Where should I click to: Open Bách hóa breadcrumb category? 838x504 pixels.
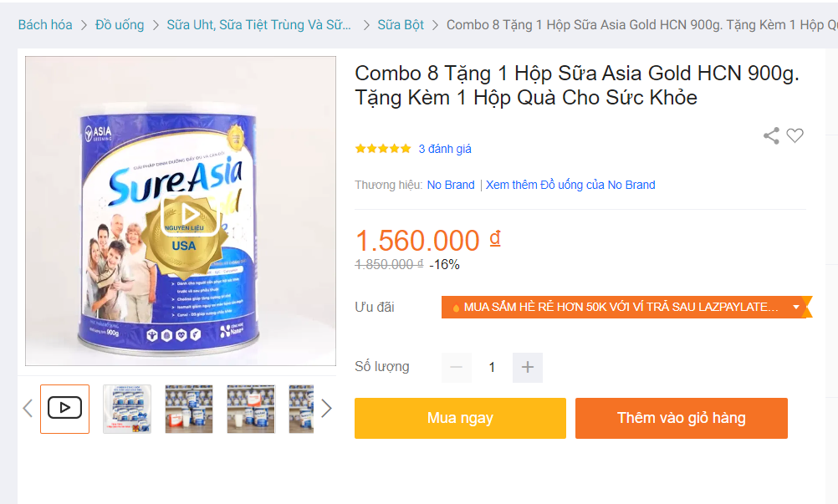[x=45, y=25]
